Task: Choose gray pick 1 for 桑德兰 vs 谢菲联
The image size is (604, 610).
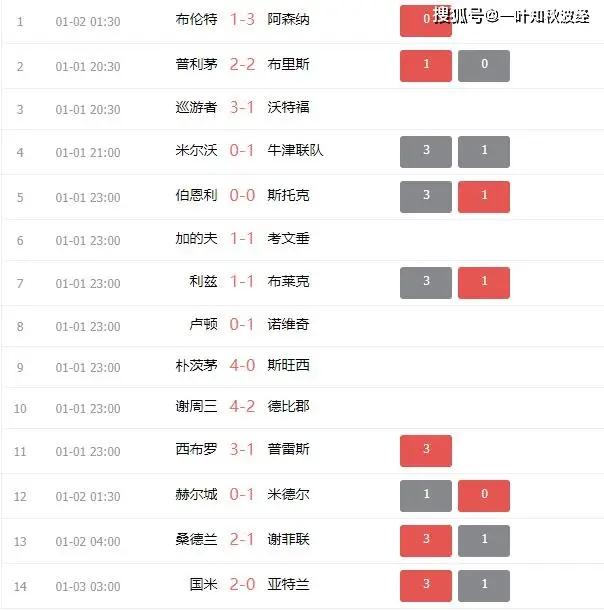Action: [x=484, y=541]
